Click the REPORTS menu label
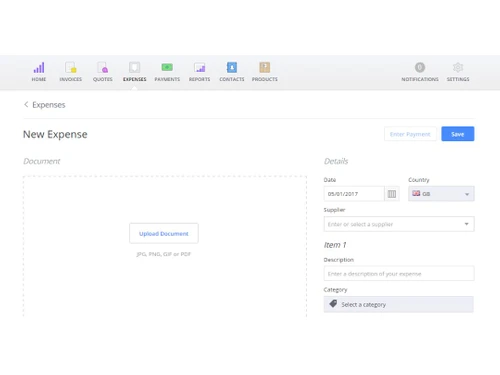 [x=199, y=79]
